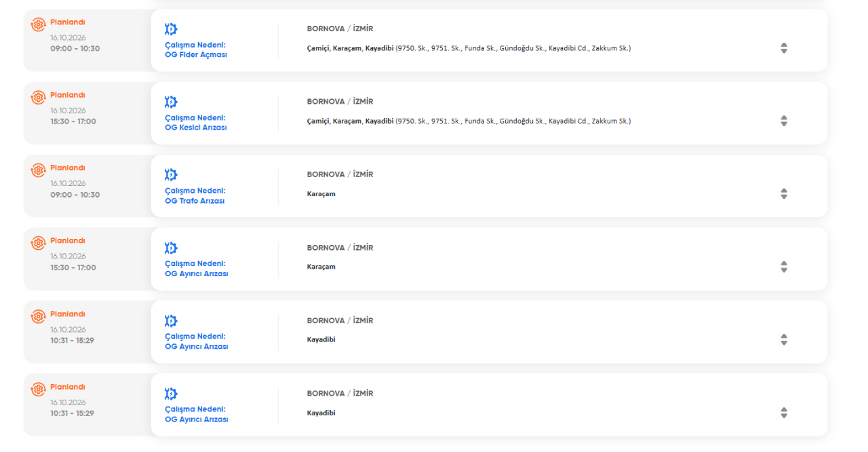
Task: Select BORNOVA / İZMİR heading in first card
Action: tap(340, 29)
